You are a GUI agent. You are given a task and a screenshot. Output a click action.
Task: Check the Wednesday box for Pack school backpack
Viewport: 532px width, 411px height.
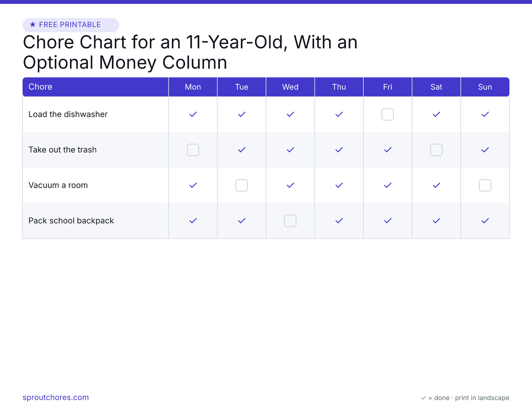[x=290, y=221]
